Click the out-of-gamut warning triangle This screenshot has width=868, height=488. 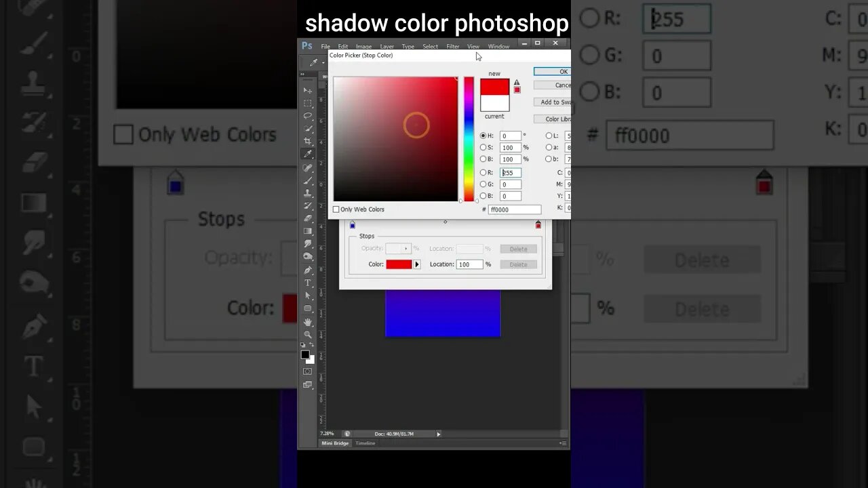[517, 83]
